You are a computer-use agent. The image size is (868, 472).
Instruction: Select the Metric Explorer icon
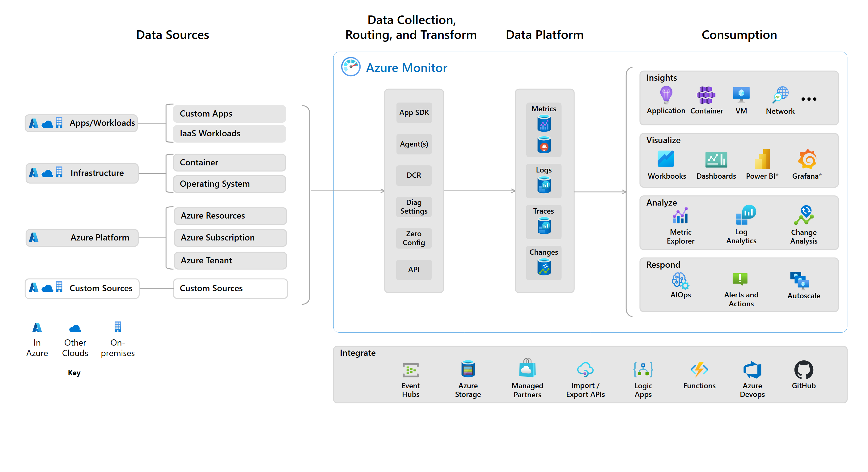680,216
